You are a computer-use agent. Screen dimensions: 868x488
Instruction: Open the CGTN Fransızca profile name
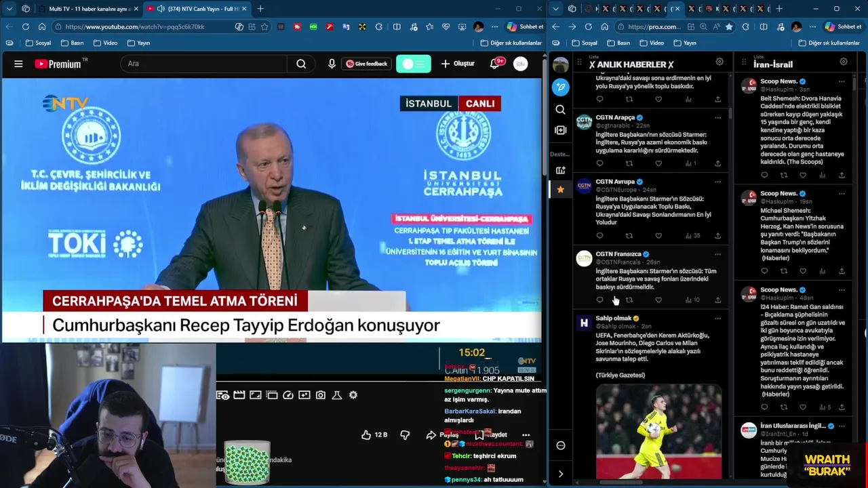618,254
